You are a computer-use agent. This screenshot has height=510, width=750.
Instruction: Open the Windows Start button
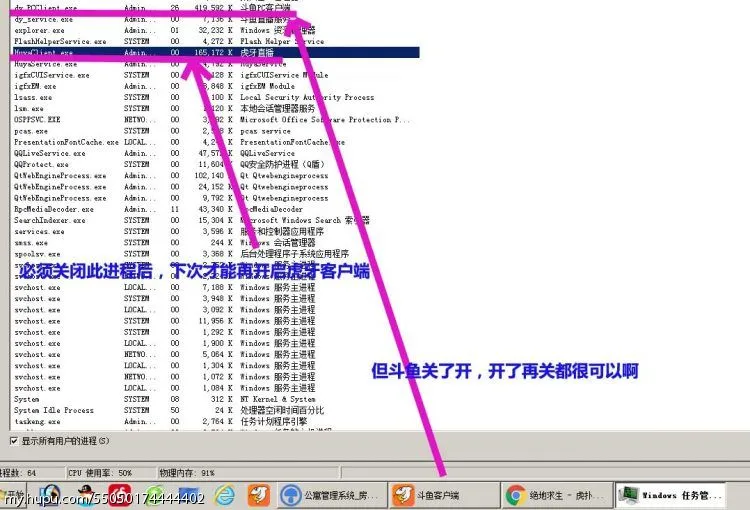(11, 496)
